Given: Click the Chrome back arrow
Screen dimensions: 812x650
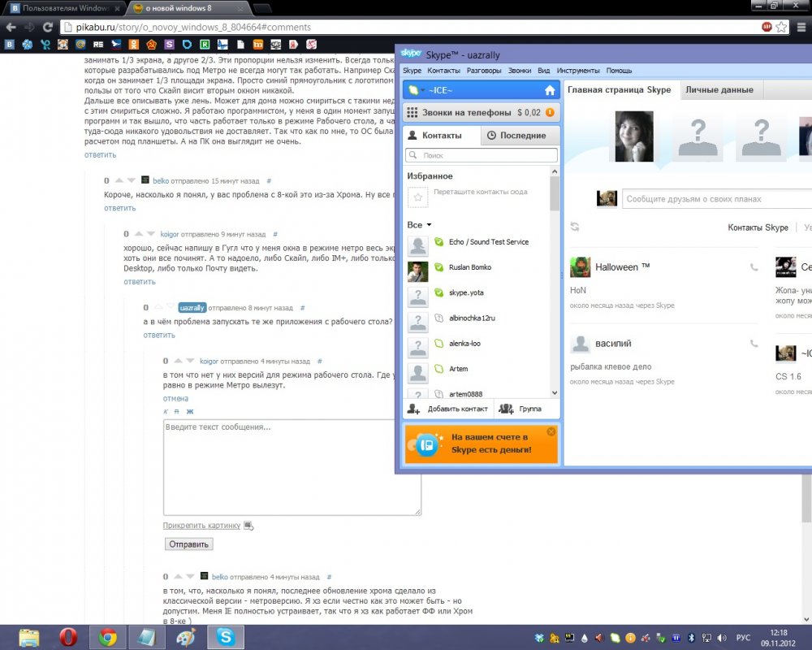Looking at the screenshot, I should coord(11,27).
